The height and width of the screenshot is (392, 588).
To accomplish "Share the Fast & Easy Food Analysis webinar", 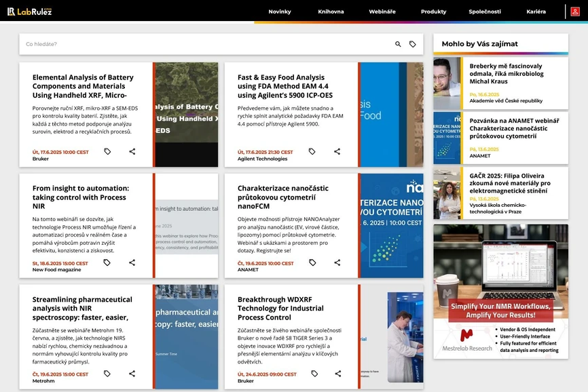I will [x=337, y=151].
